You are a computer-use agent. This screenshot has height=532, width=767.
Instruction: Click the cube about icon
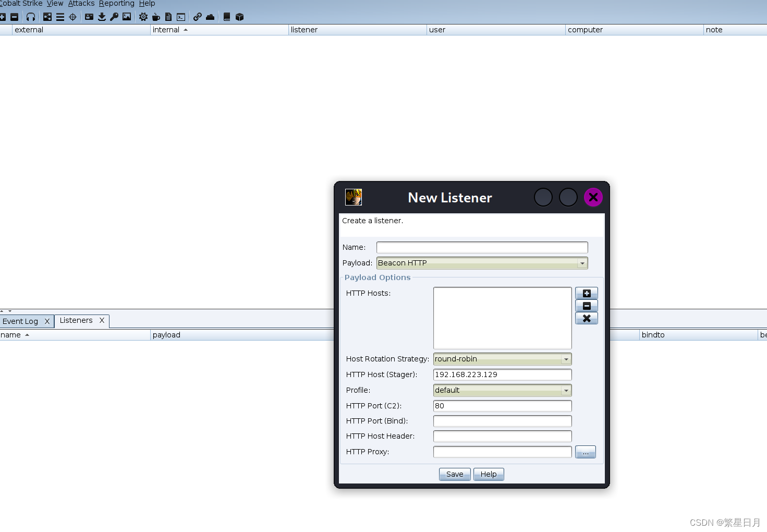tap(240, 17)
